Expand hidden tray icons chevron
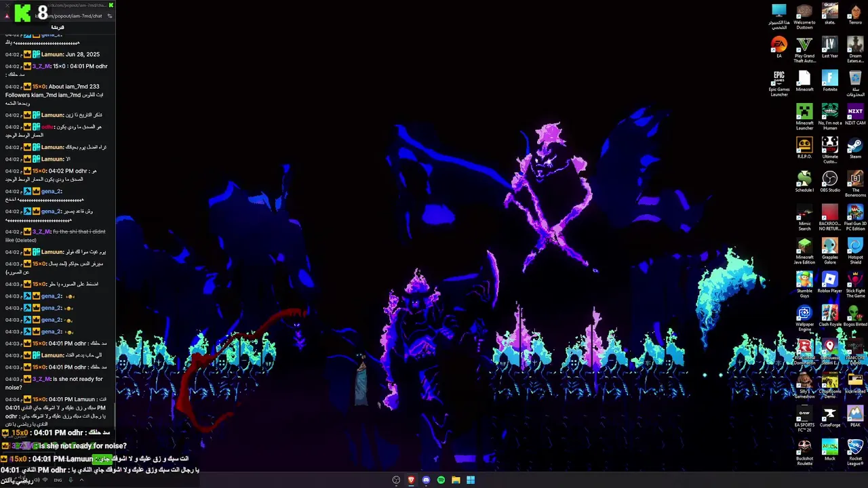Image resolution: width=868 pixels, height=488 pixels. 81,480
